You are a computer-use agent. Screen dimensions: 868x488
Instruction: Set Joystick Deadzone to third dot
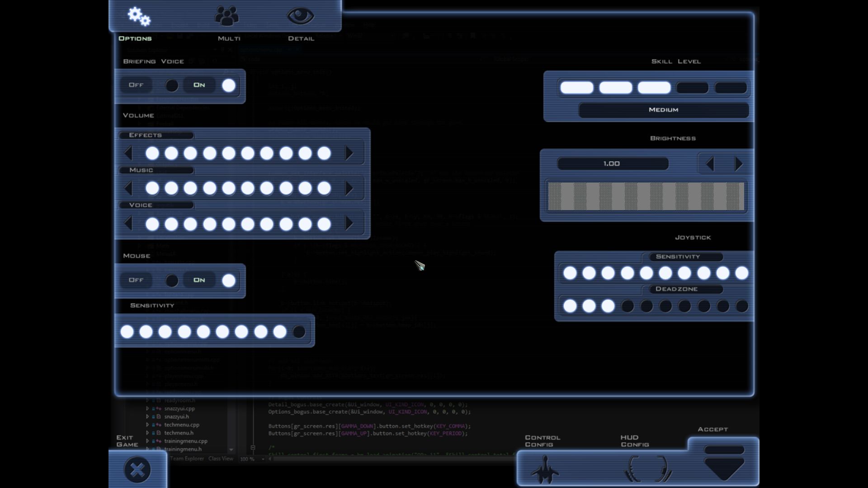[x=608, y=306]
